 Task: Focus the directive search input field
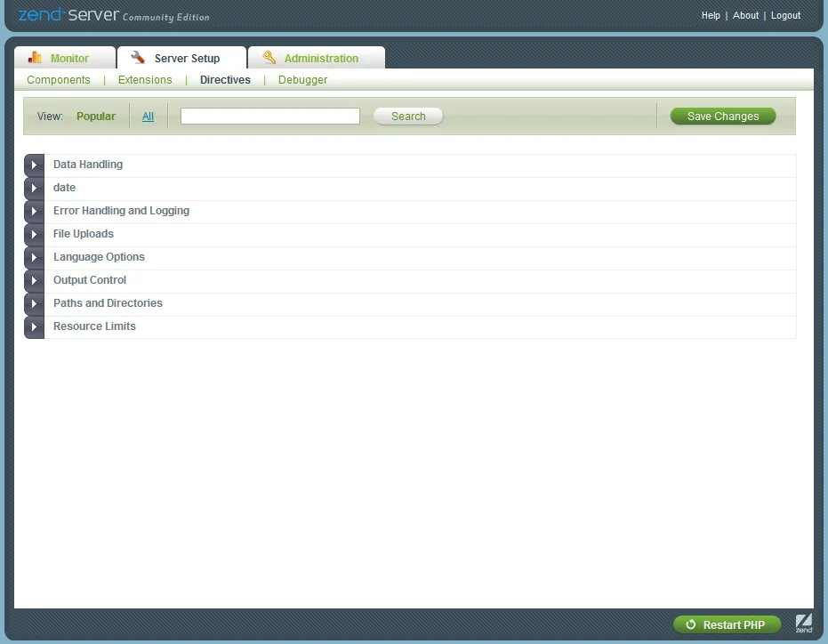coord(270,117)
